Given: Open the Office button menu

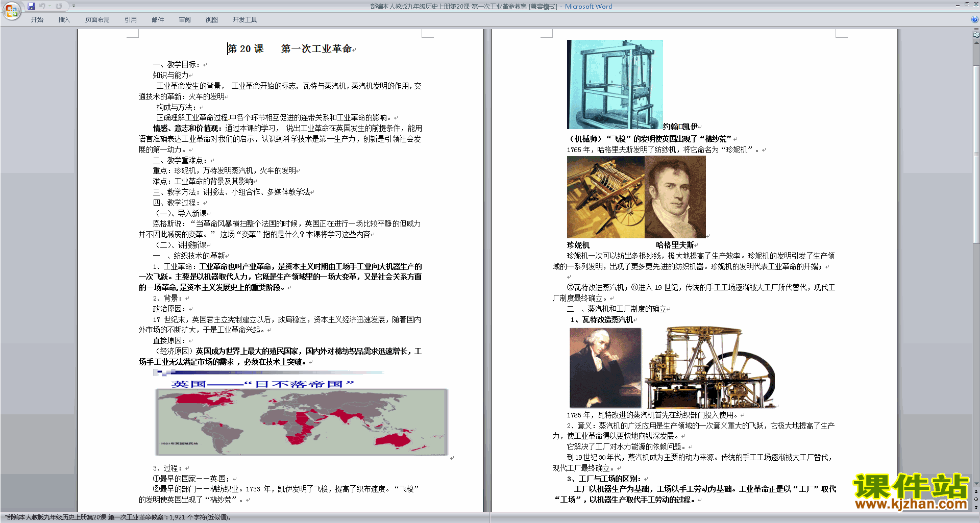Looking at the screenshot, I should pos(11,11).
